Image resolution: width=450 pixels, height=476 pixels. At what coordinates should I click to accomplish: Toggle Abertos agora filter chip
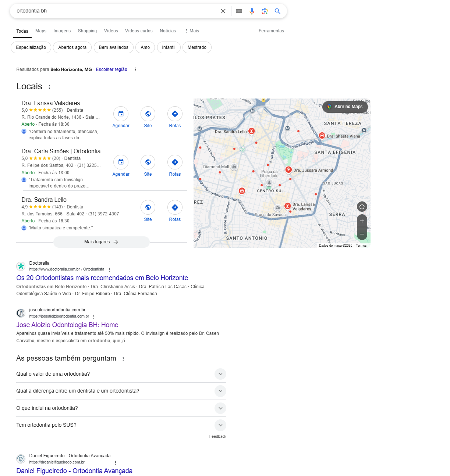pos(72,47)
